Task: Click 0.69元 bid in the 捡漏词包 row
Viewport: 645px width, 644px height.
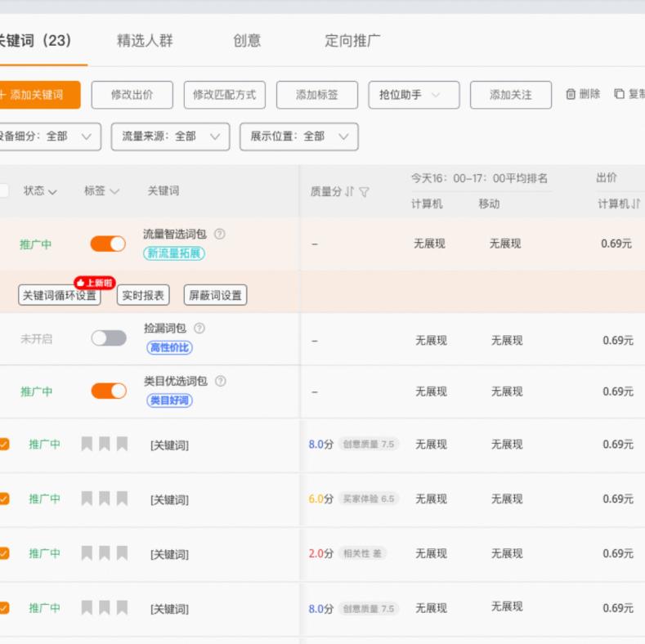Action: click(x=618, y=341)
